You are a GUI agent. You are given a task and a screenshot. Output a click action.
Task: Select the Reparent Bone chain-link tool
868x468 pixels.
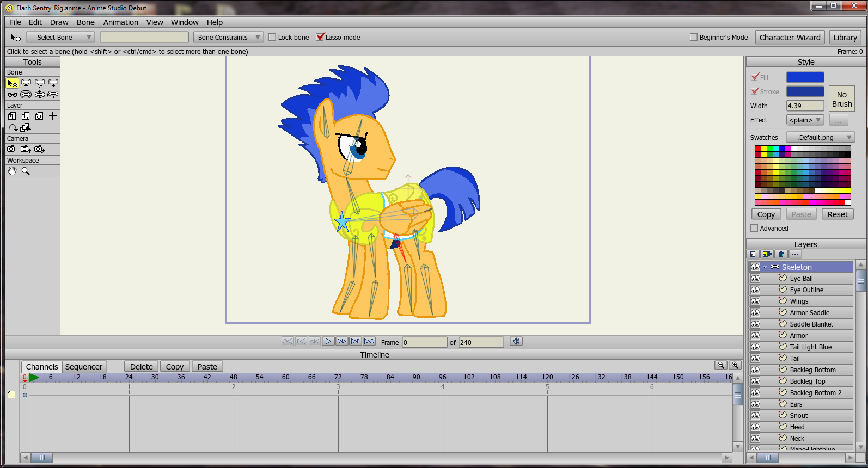[12, 95]
